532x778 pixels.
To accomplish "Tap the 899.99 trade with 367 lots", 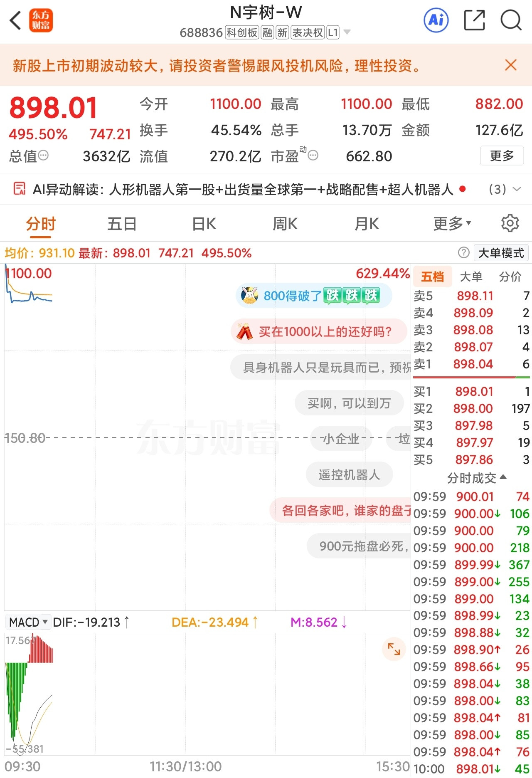I will [471, 565].
